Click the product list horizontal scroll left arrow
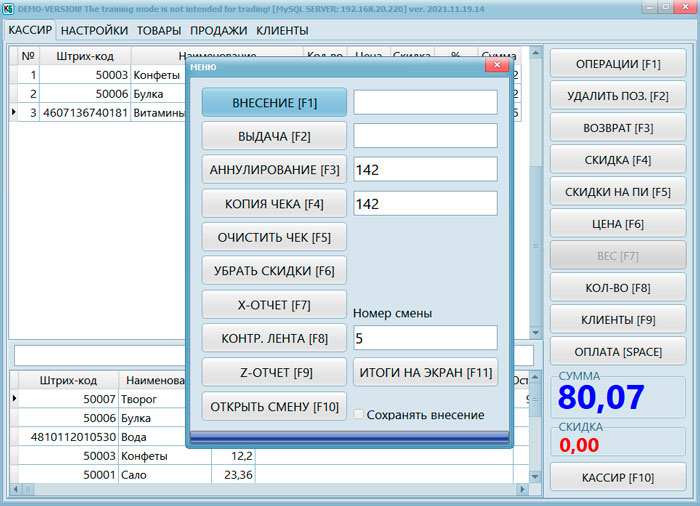 point(16,489)
